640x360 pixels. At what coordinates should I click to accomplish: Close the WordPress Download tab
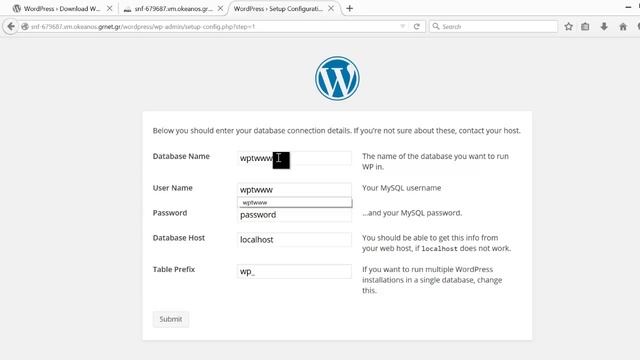109,8
